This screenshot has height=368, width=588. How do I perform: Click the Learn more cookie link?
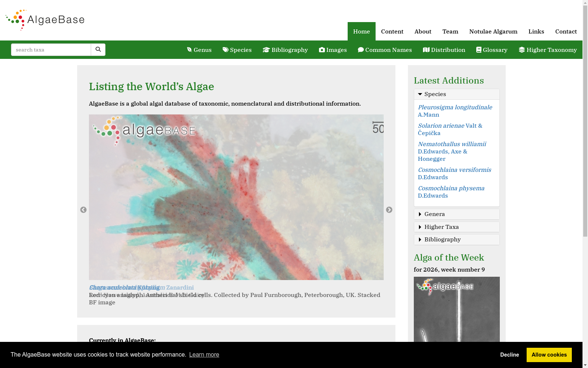click(204, 354)
